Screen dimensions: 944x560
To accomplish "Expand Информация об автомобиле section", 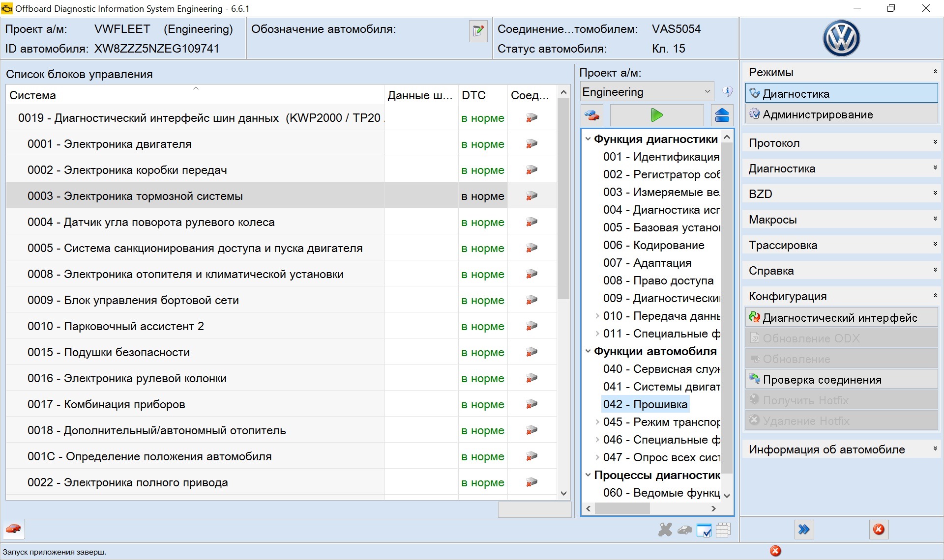I will click(841, 449).
